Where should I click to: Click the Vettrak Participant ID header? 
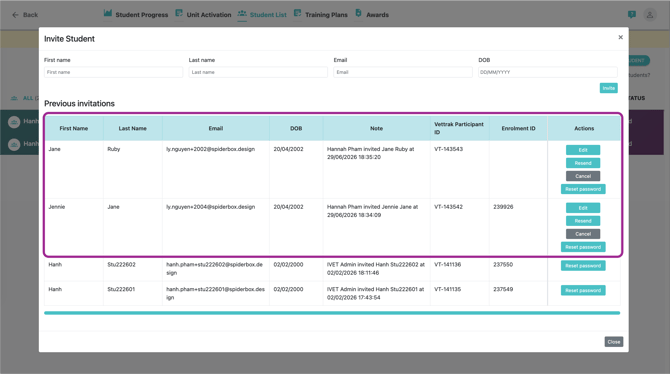tap(459, 128)
